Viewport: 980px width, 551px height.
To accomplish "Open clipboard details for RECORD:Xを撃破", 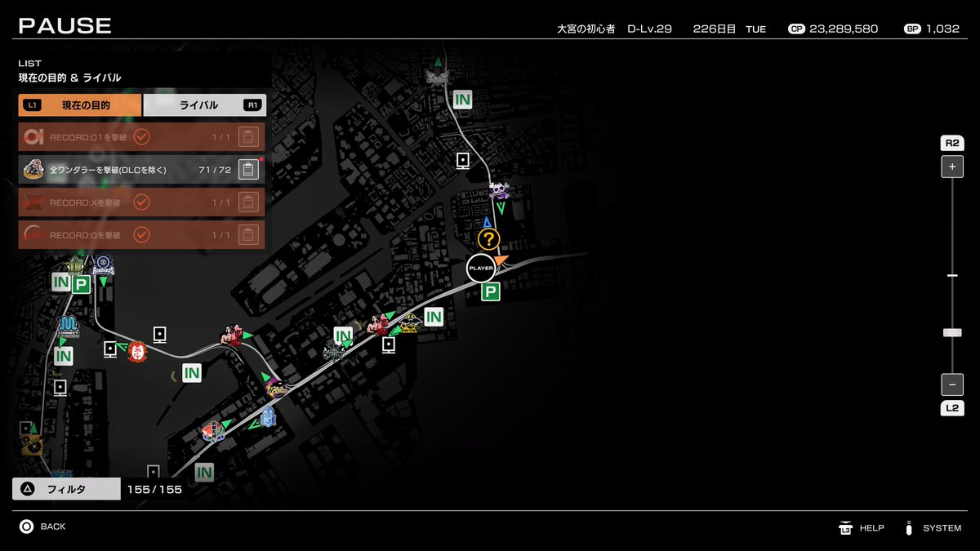I will (x=249, y=202).
